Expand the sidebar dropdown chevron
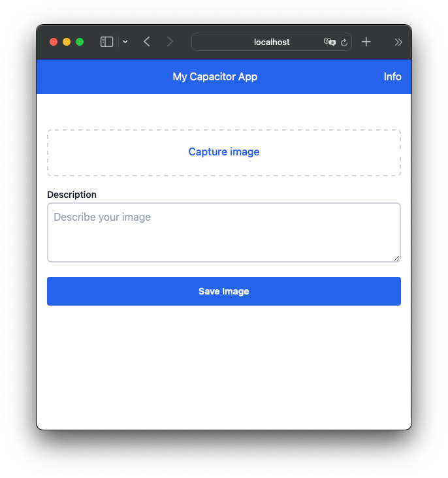This screenshot has width=448, height=478. click(125, 42)
